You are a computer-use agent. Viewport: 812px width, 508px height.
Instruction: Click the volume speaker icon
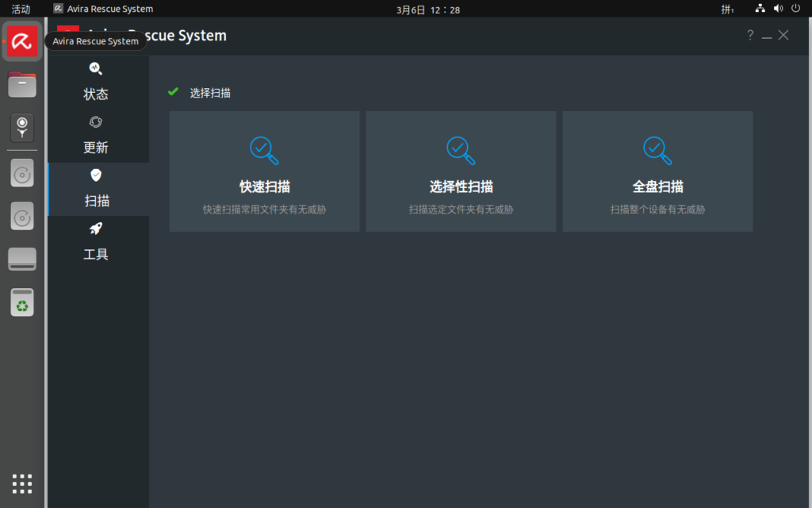click(778, 8)
